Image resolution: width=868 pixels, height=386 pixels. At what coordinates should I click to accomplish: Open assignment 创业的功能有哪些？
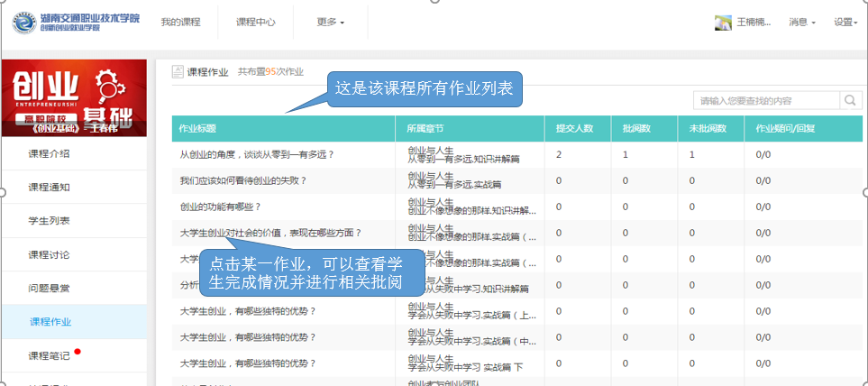(227, 207)
